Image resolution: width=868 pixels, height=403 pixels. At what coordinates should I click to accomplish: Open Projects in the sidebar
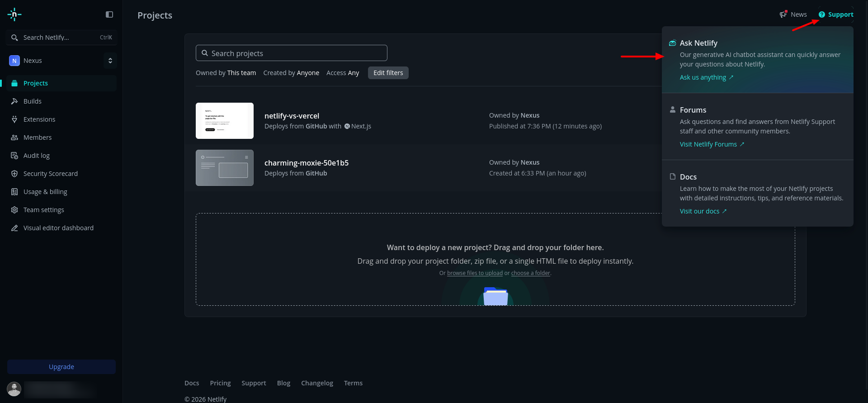pos(61,83)
